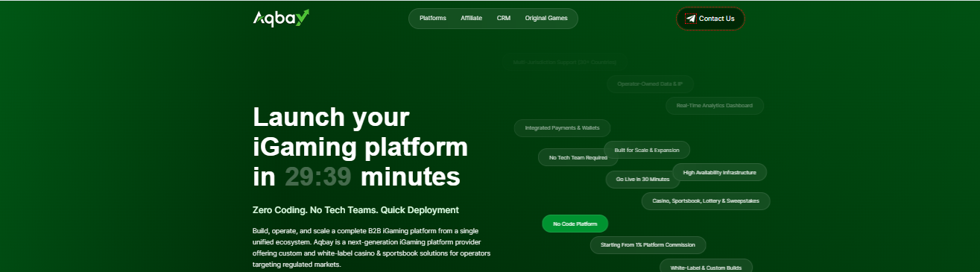Click the "Build, operate, and scale" paragraph

click(371, 247)
